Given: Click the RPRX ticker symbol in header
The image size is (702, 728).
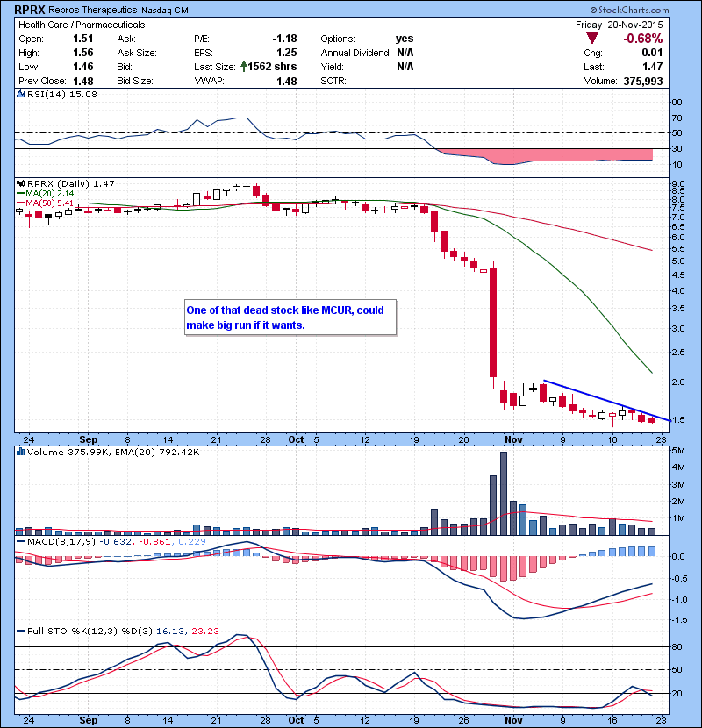Looking at the screenshot, I should point(29,10).
